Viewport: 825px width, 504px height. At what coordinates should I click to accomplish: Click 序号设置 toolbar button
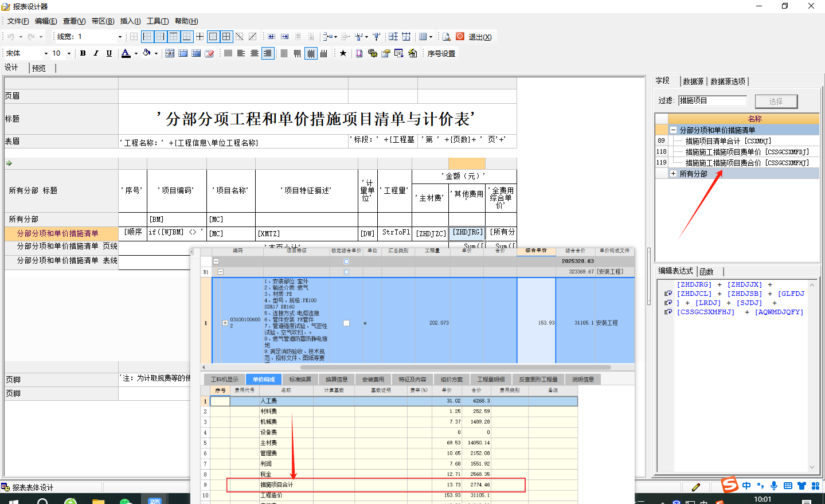coord(441,53)
